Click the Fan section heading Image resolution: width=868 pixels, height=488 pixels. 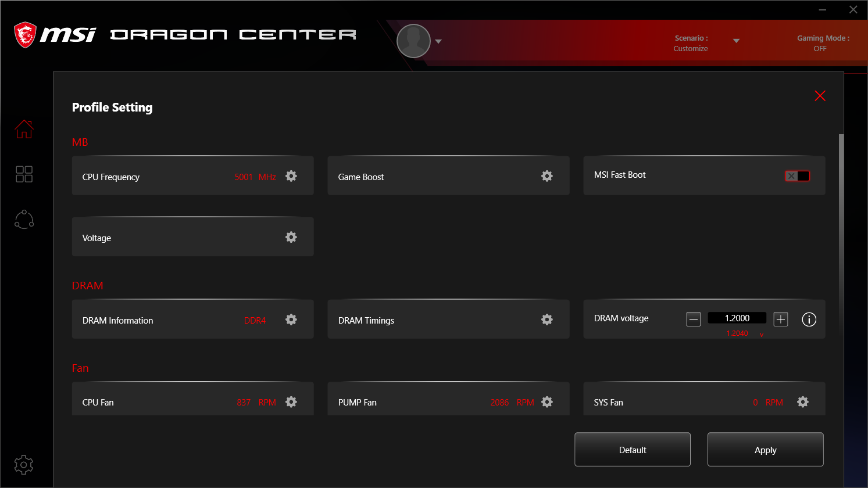coord(80,368)
